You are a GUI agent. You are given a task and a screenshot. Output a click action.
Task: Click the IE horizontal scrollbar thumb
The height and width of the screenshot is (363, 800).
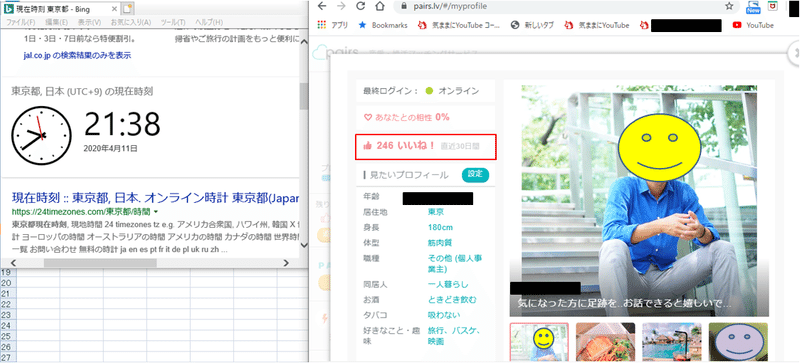point(100,263)
